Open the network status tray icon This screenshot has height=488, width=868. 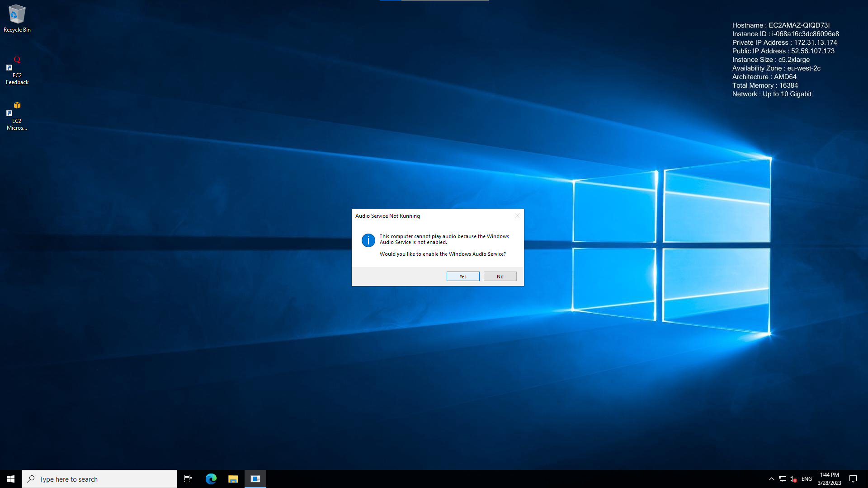(783, 479)
